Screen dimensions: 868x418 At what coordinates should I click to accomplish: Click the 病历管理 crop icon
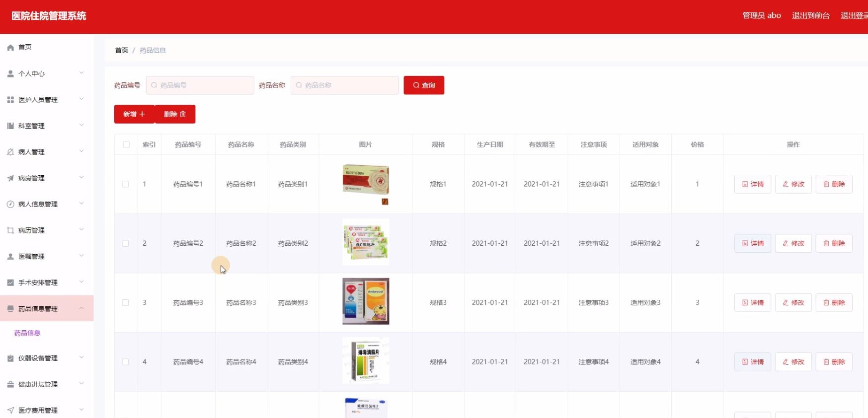coord(10,230)
